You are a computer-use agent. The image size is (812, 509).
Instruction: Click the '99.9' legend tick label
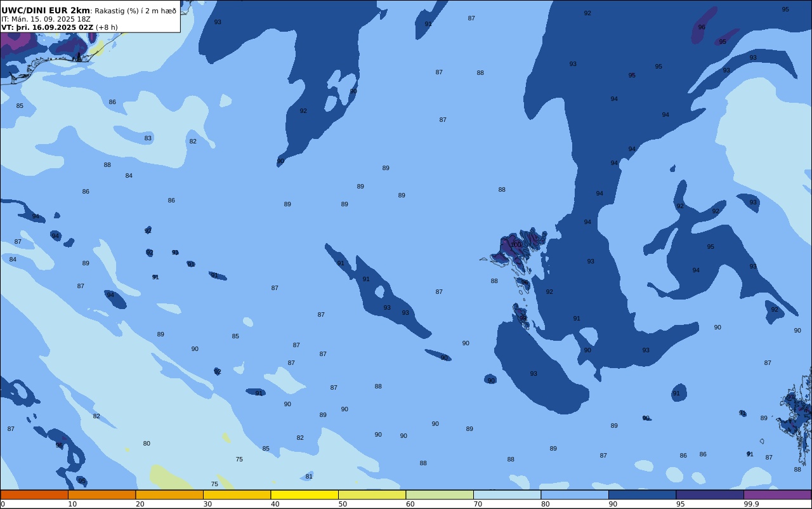pos(752,504)
